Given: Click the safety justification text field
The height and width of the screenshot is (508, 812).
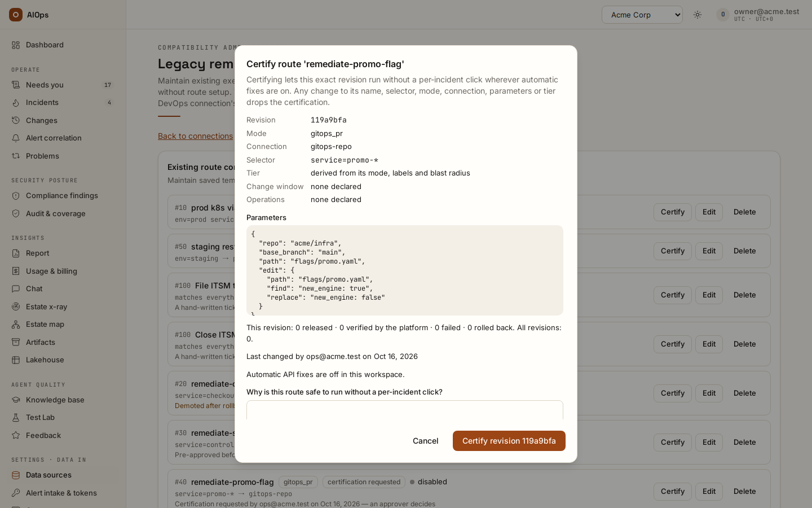Looking at the screenshot, I should click(x=405, y=410).
